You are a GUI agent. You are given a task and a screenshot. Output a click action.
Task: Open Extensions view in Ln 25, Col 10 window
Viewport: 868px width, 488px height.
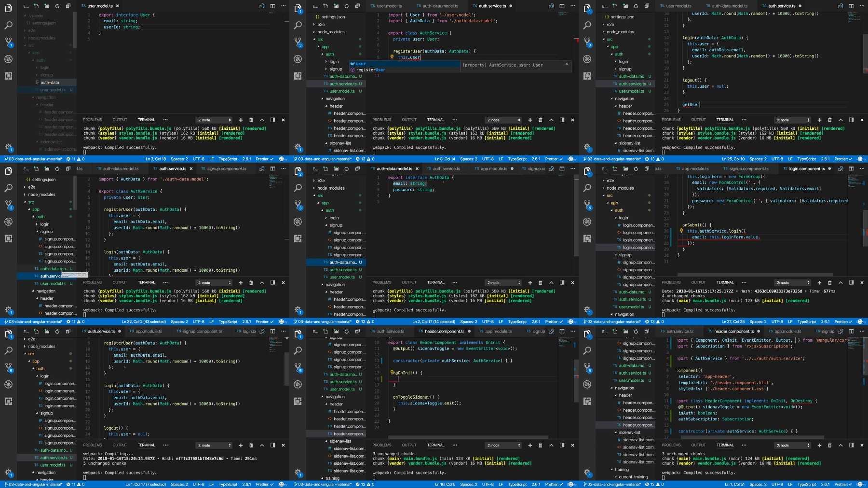(587, 76)
